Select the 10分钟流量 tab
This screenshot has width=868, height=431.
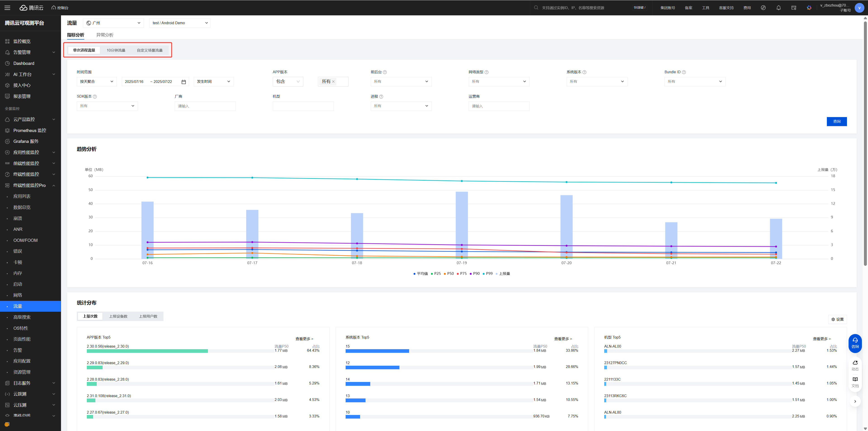(x=116, y=50)
